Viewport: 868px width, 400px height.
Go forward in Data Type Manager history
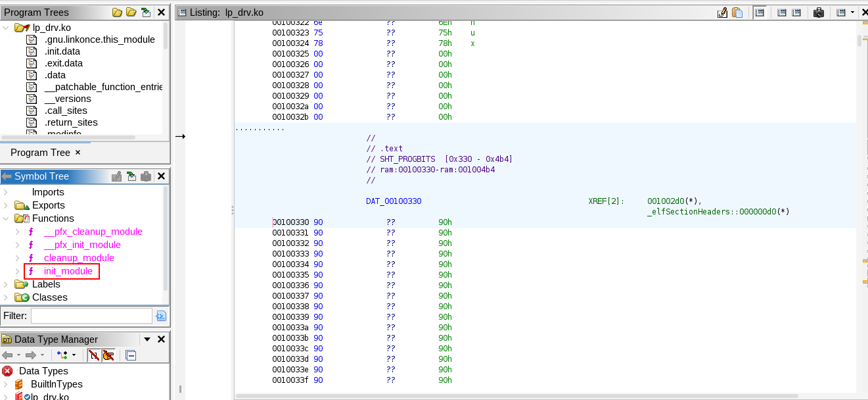click(30, 355)
